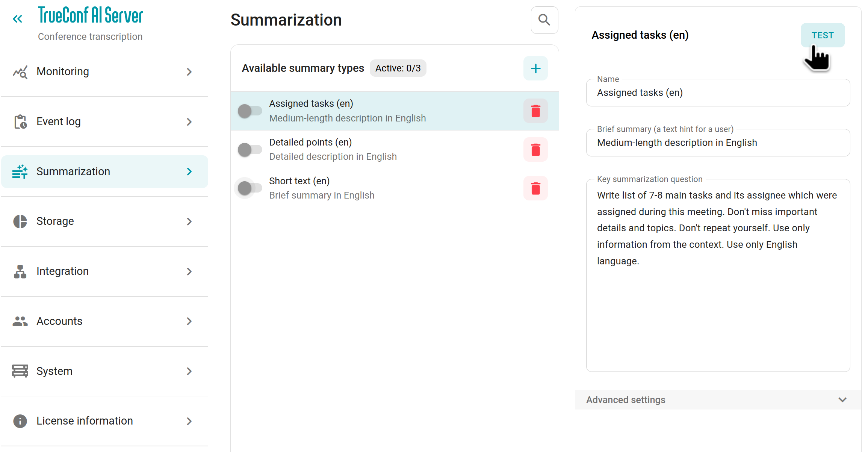Turn on the Short text (en) toggle
Viewport: 868px width, 452px height.
click(250, 188)
